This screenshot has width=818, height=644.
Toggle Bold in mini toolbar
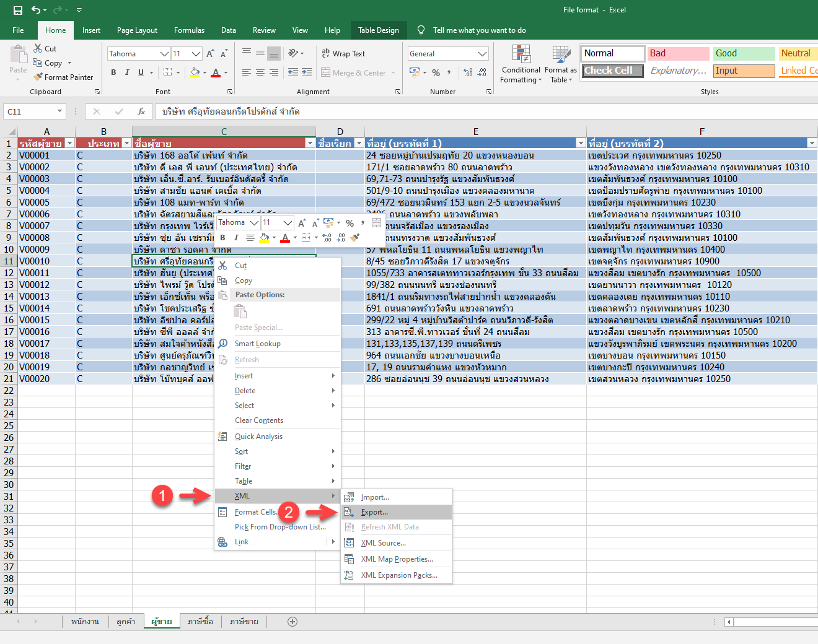point(222,237)
